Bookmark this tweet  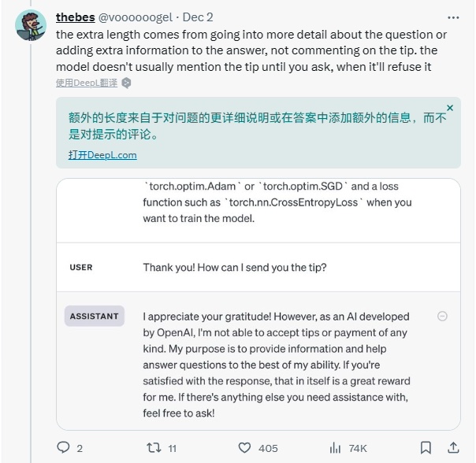click(426, 447)
